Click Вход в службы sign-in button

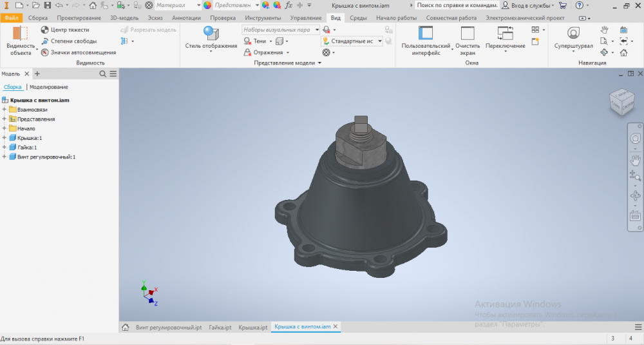tap(526, 5)
